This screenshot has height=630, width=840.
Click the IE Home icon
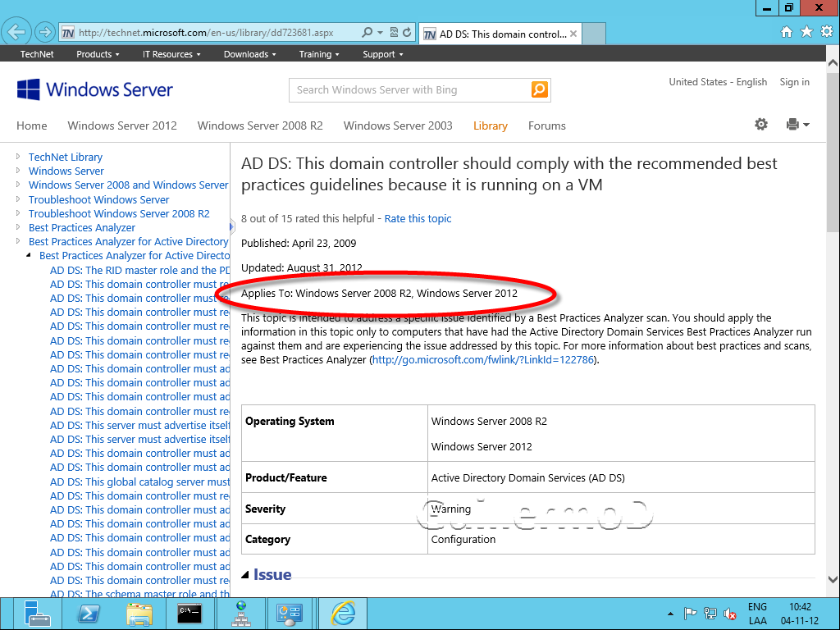(786, 32)
